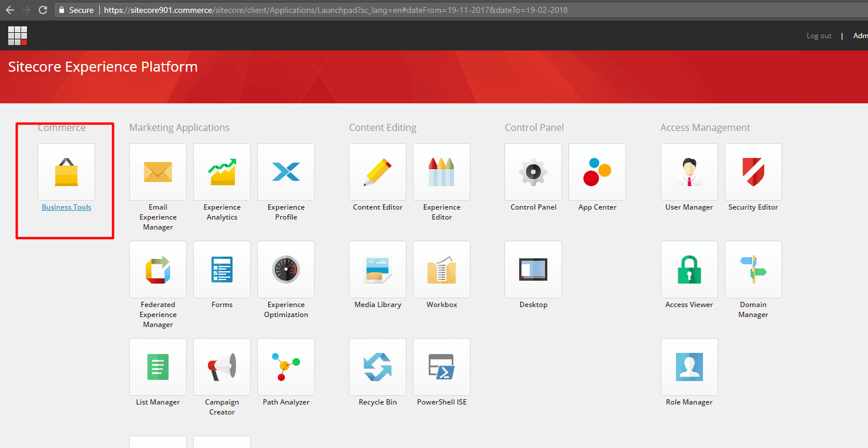
Task: Open the User Manager icon
Action: click(689, 172)
